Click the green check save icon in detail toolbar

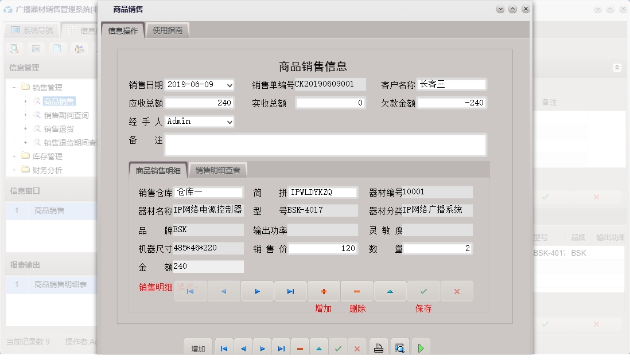pyautogui.click(x=423, y=291)
